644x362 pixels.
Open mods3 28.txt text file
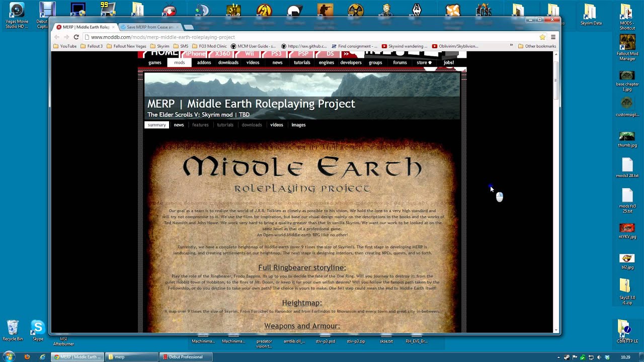point(627,168)
